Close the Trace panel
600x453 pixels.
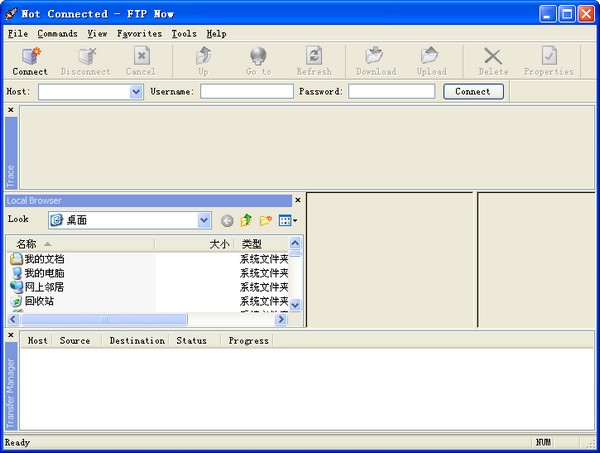(x=11, y=110)
